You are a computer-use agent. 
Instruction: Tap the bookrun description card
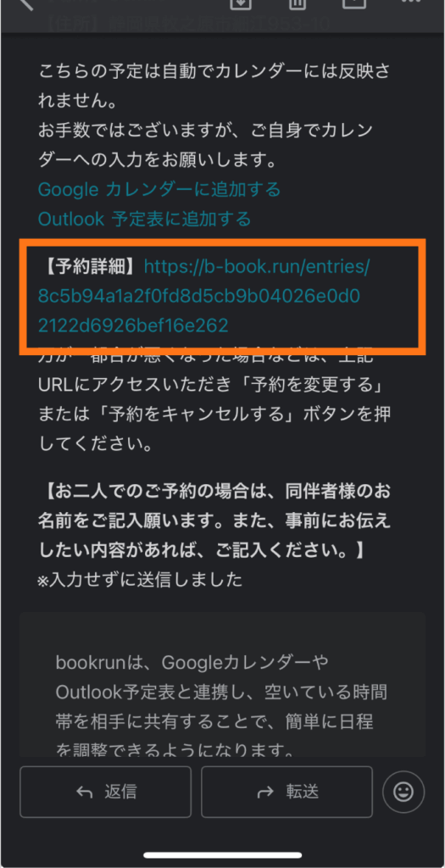[222, 684]
